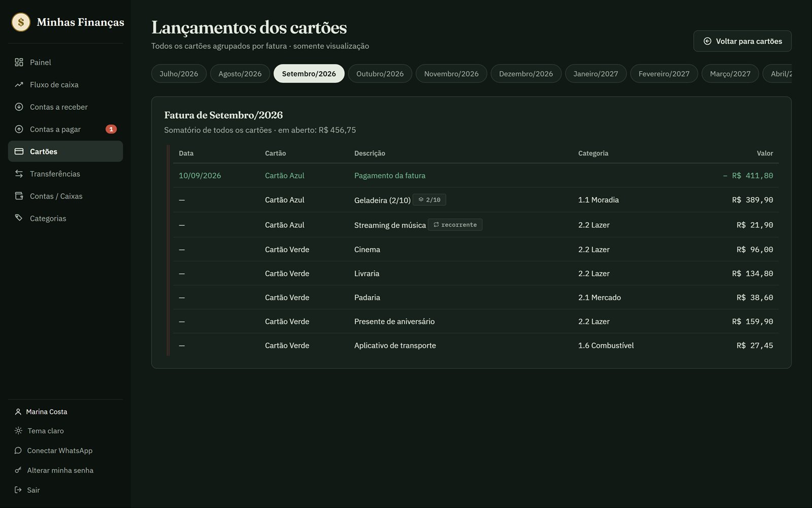This screenshot has width=812, height=508.
Task: Click the Contas a receber arrow icon
Action: click(19, 107)
